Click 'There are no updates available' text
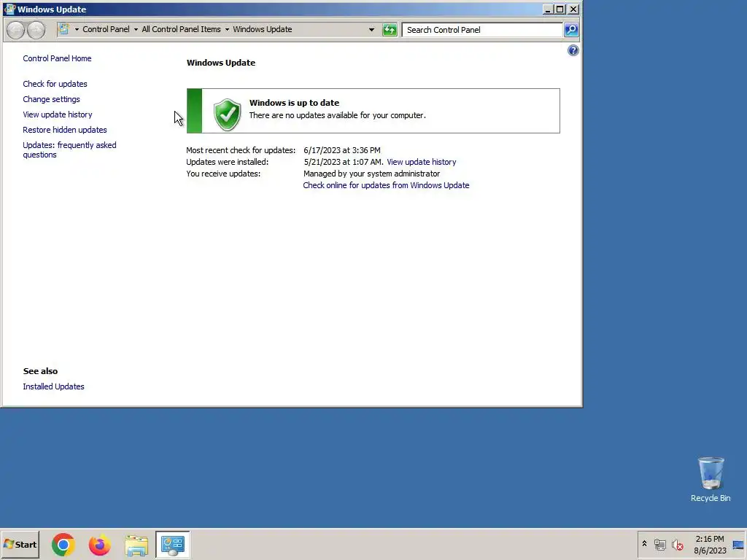 coord(337,115)
